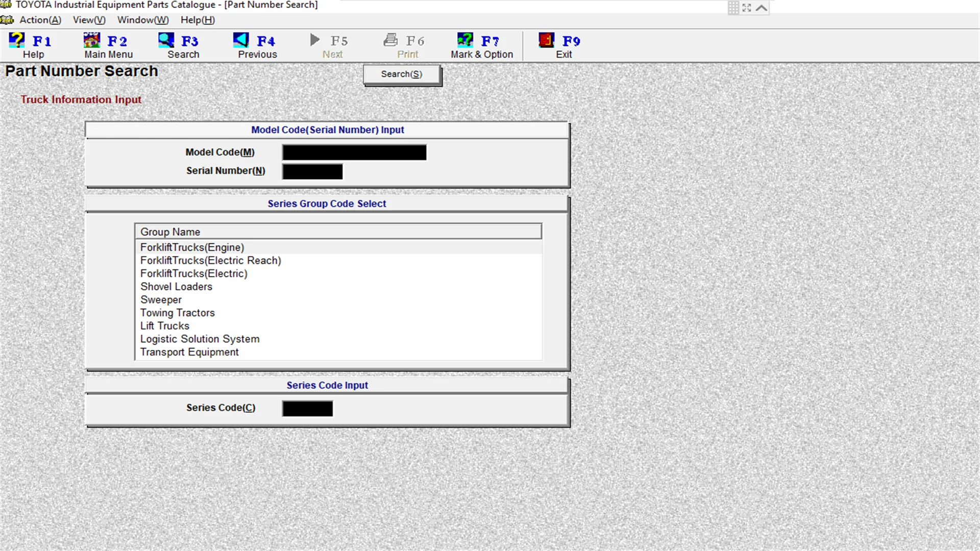
Task: Collapse with the up chevron at top
Action: (762, 8)
